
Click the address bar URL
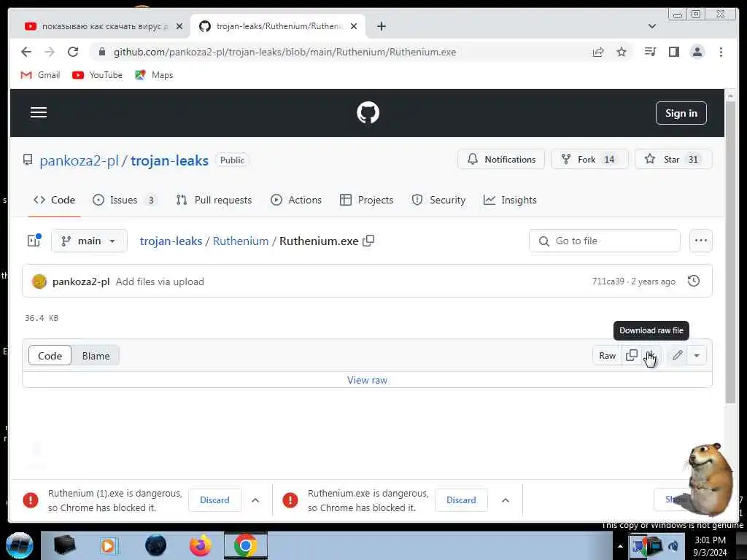click(x=285, y=52)
